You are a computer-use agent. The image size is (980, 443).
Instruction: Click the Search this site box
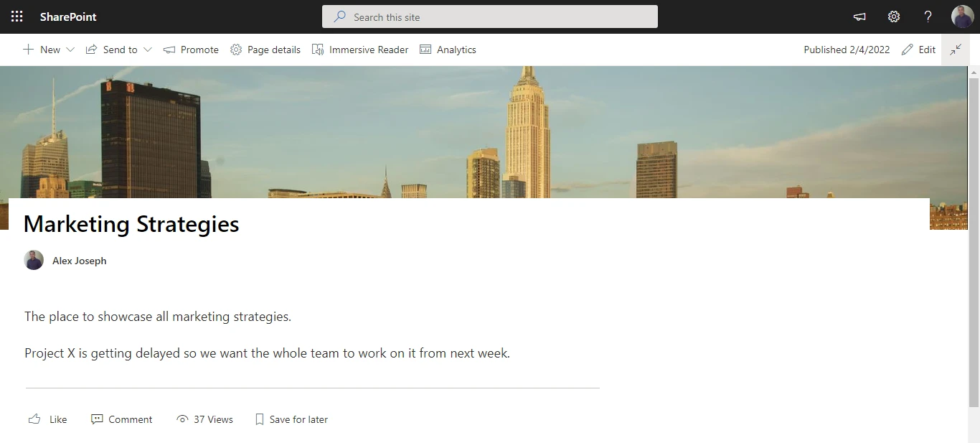[x=490, y=17]
